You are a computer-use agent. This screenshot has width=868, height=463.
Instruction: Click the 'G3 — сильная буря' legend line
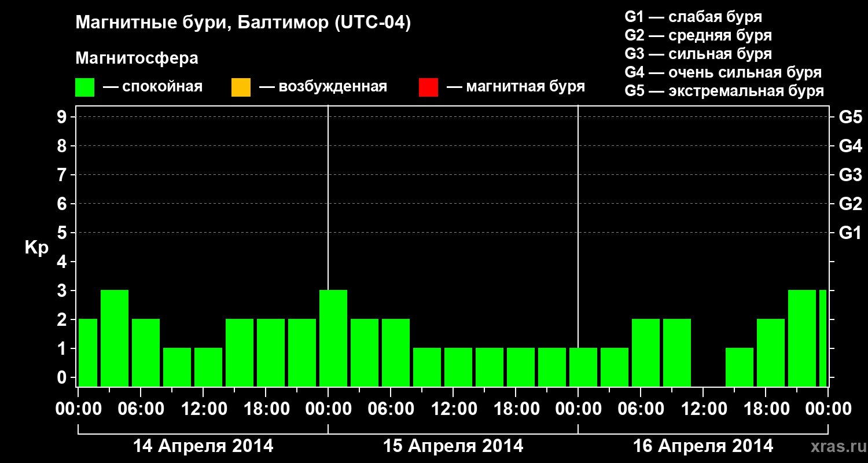pos(698,54)
